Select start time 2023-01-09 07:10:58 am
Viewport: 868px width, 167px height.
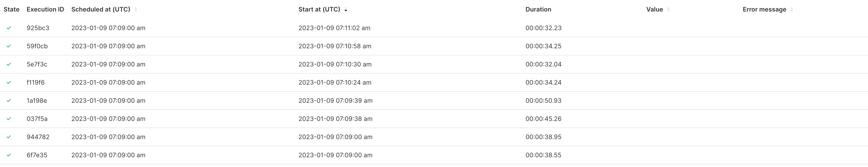(x=335, y=46)
